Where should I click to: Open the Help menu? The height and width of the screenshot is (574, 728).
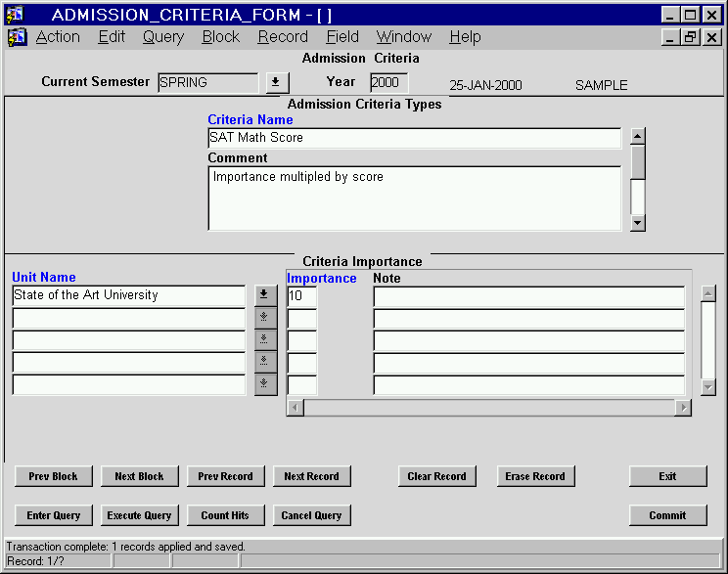[x=465, y=36]
